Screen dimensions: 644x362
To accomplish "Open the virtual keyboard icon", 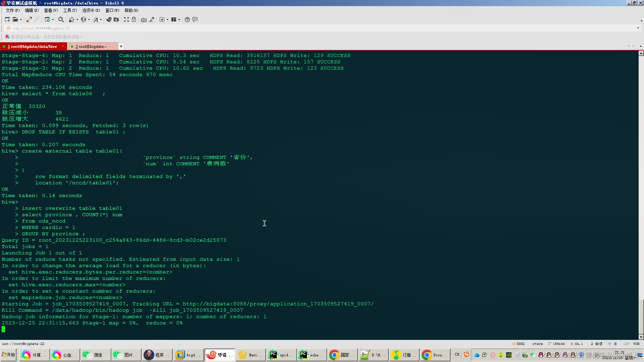I will [144, 19].
